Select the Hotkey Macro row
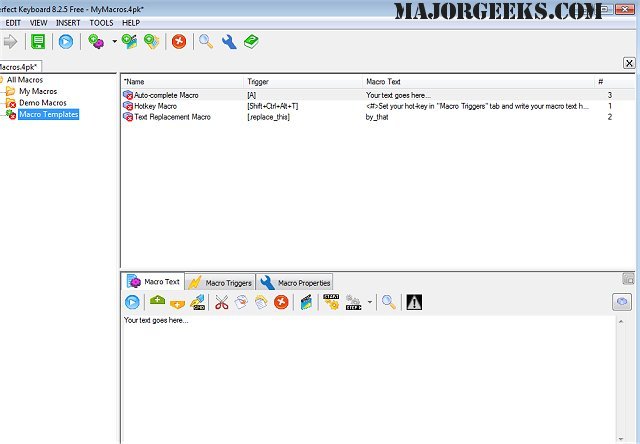 (378, 106)
